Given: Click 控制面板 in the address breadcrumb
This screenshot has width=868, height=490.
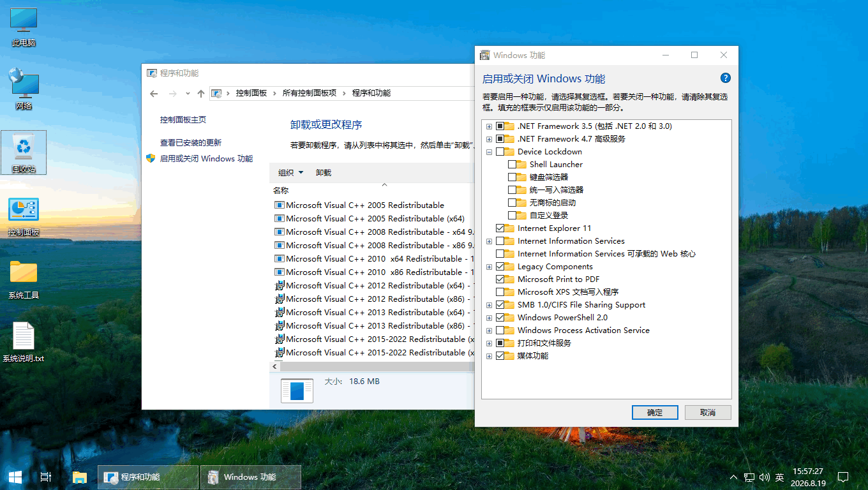Looking at the screenshot, I should (251, 93).
